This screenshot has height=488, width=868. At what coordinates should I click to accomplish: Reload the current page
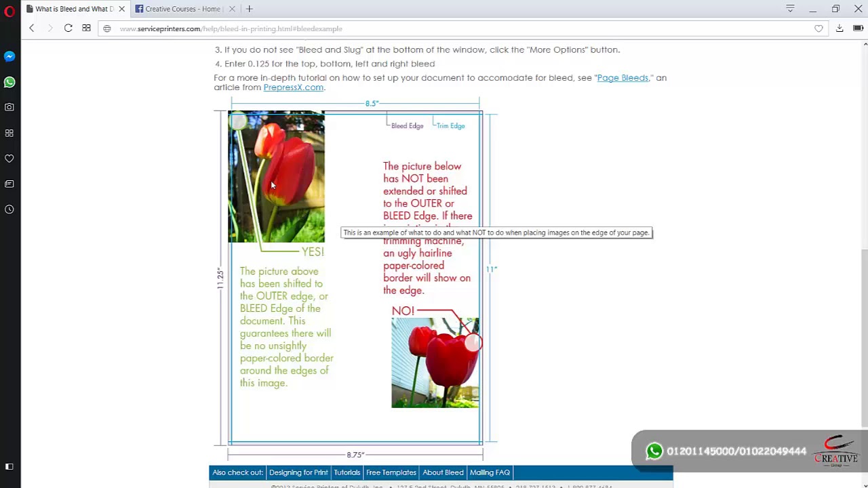point(68,28)
